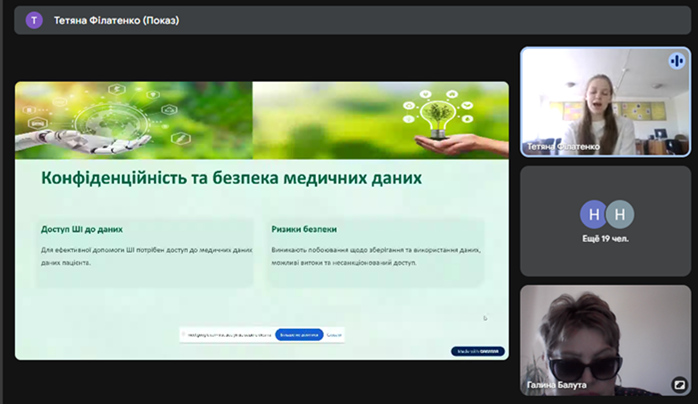Click the "Made with Gamma" badge
Viewport: 698px width, 404px height.
477,351
